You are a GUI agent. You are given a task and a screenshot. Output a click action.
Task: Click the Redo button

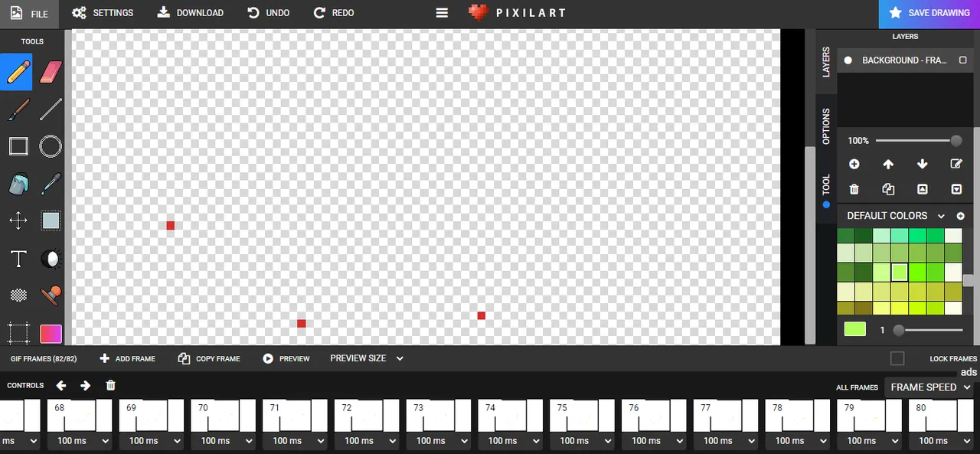coord(334,13)
